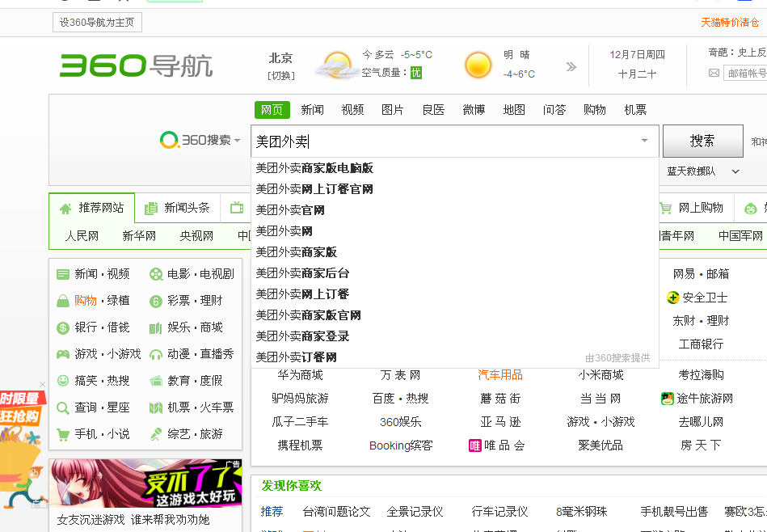Open the 工商银行 link
The image size is (767, 532).
tap(701, 344)
